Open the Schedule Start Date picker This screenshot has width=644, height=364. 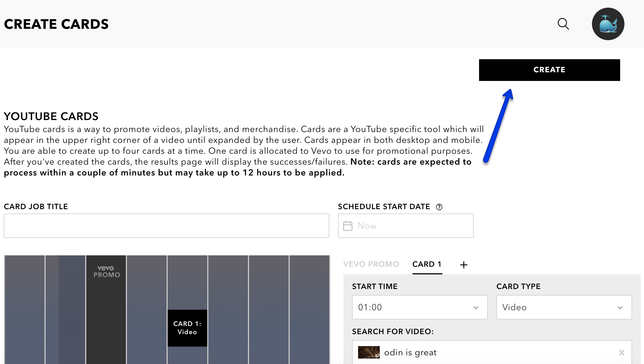click(x=406, y=226)
